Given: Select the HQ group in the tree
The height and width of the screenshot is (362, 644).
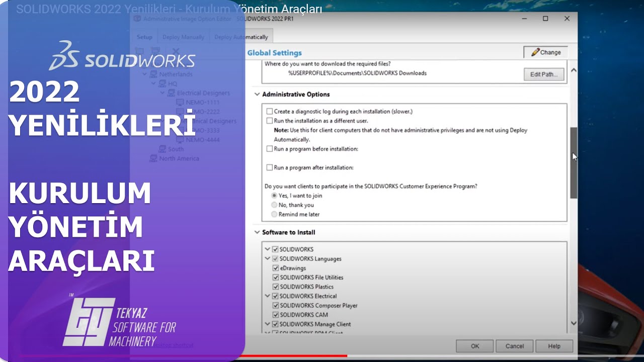Looking at the screenshot, I should [x=173, y=83].
